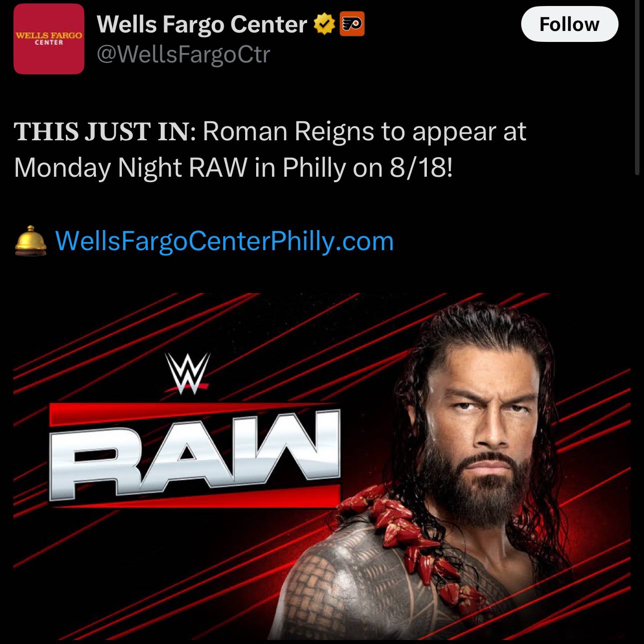Click the word Philly in the post
Image resolution: width=644 pixels, height=644 pixels.
point(314,168)
